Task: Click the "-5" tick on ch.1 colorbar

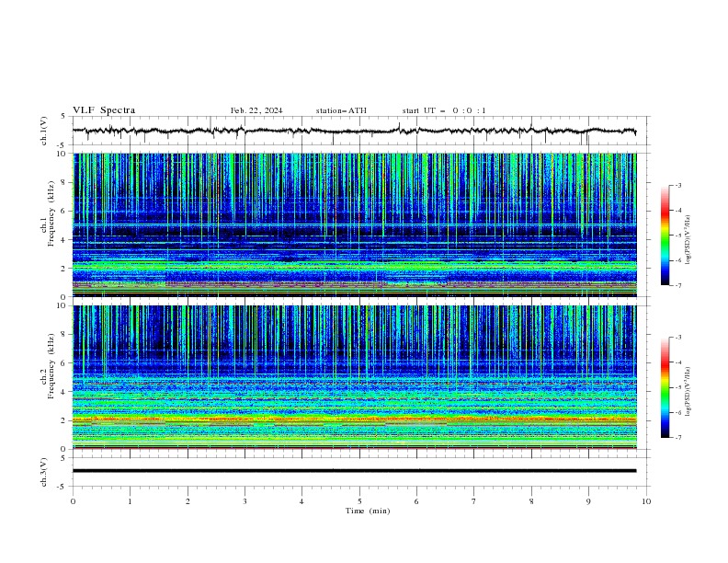Action: (x=677, y=236)
